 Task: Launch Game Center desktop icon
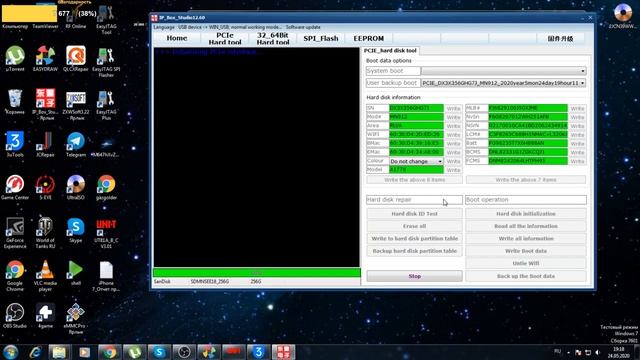15,187
